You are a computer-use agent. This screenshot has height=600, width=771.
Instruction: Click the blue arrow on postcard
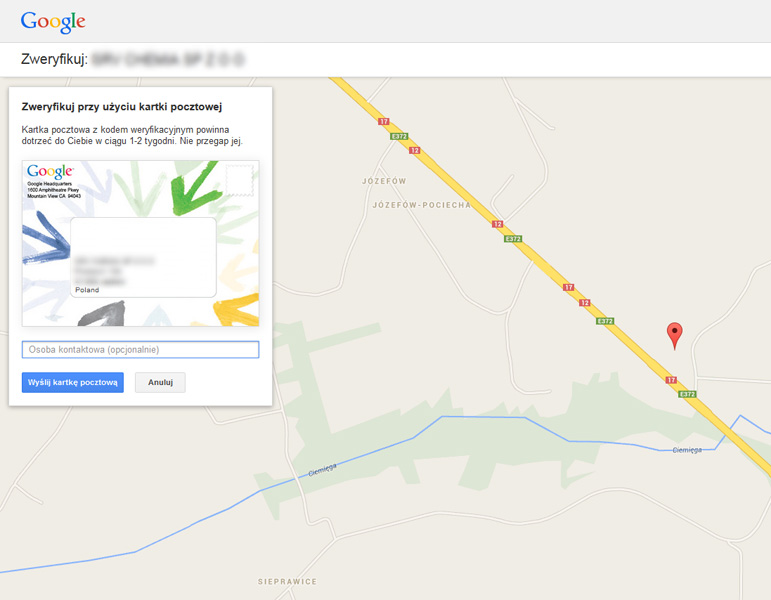click(x=45, y=238)
